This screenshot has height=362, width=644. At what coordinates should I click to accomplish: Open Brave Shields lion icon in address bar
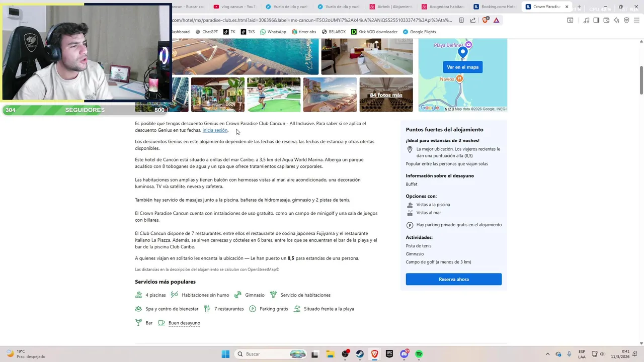[x=485, y=20]
